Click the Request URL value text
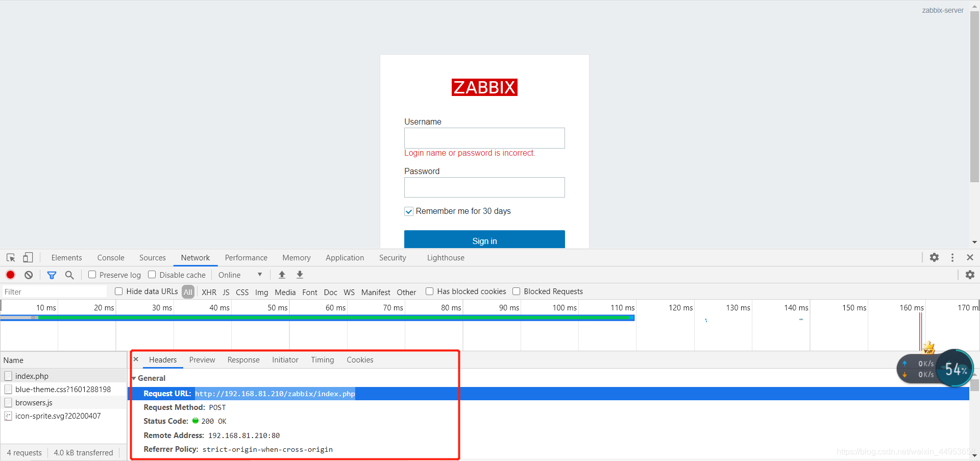980x461 pixels. point(275,394)
